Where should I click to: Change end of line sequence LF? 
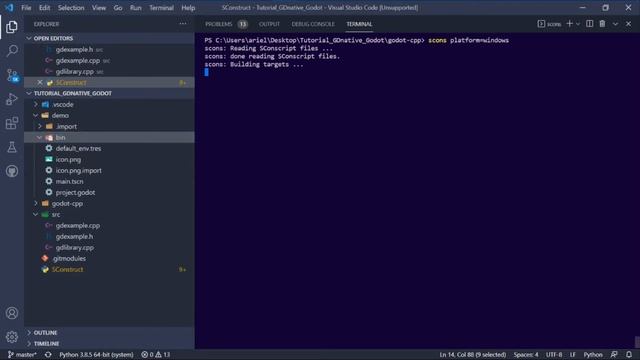coord(573,354)
